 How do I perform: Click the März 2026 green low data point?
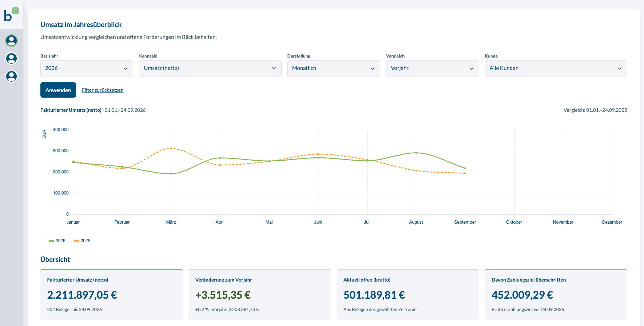[171, 174]
